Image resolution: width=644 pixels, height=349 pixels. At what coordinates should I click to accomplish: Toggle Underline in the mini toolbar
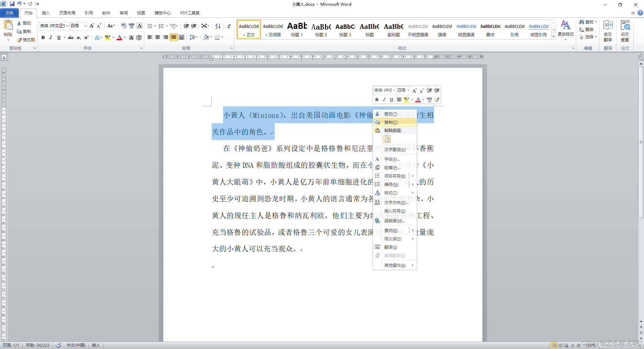coord(391,100)
